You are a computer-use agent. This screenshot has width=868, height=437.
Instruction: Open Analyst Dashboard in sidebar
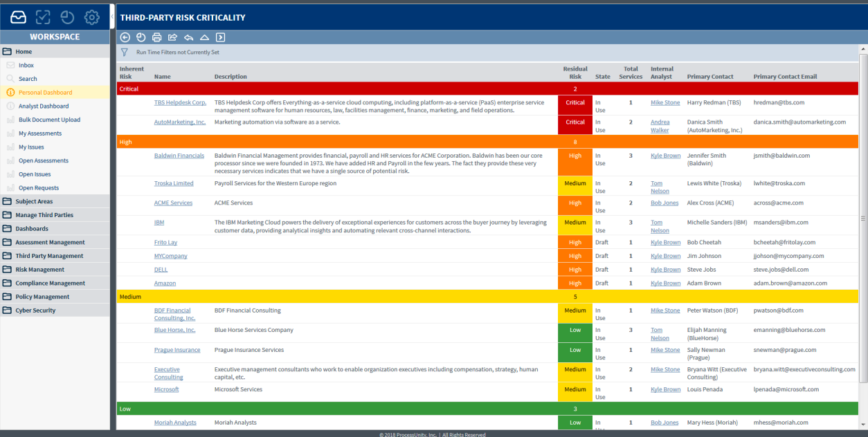44,106
